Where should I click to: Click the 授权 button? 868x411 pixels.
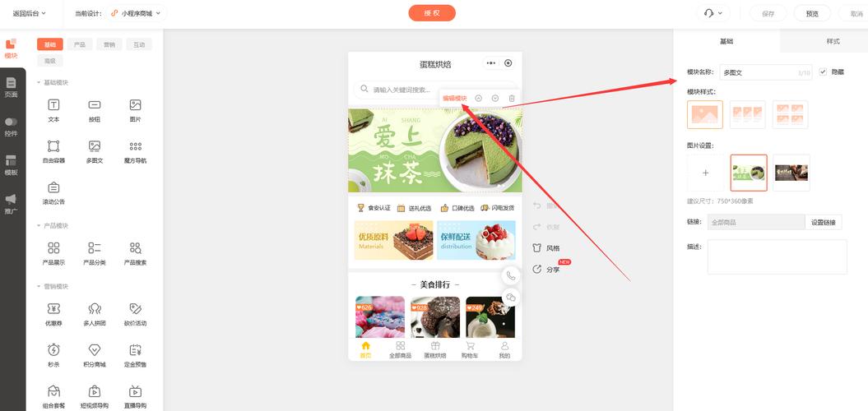(432, 13)
